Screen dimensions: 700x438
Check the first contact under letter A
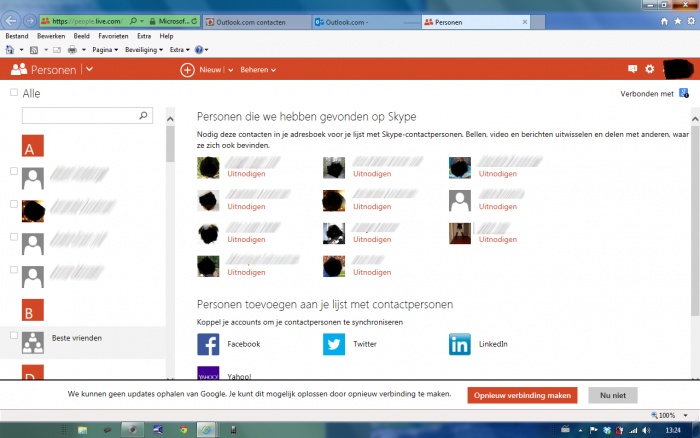pos(14,171)
